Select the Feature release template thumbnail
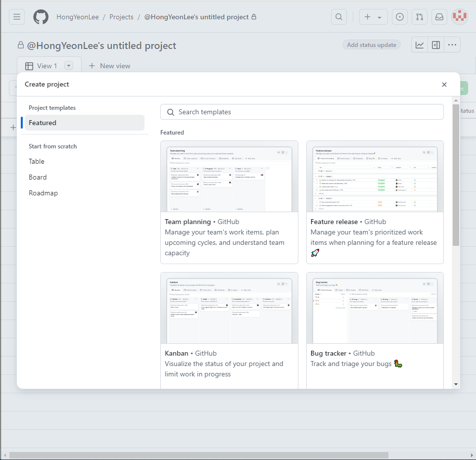 coord(375,177)
